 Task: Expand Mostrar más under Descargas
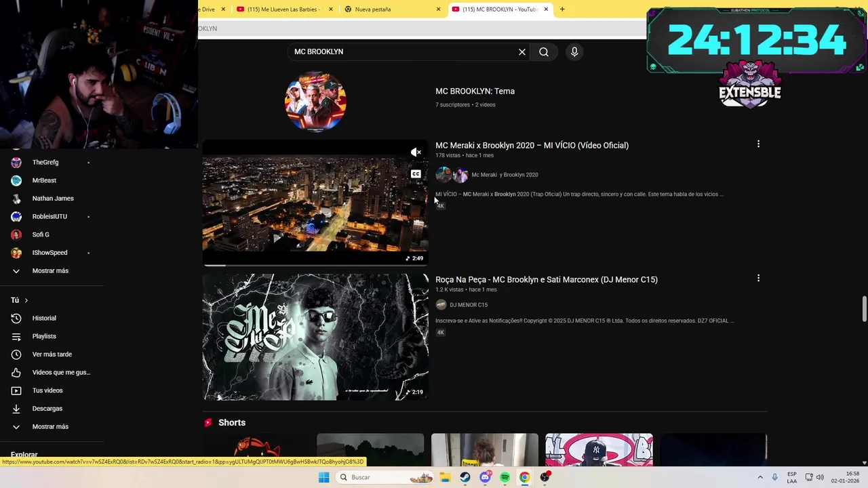[50, 427]
